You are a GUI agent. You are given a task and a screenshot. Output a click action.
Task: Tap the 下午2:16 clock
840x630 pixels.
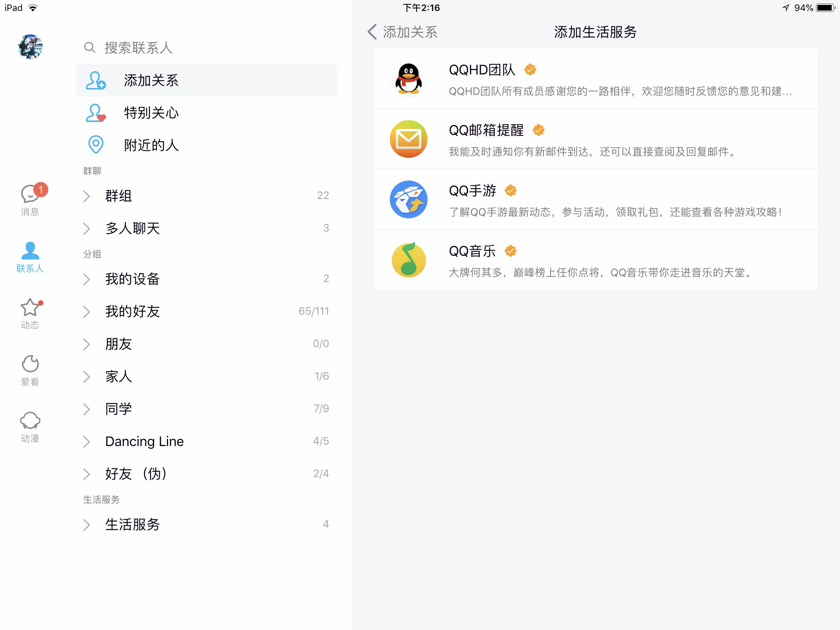coord(421,8)
